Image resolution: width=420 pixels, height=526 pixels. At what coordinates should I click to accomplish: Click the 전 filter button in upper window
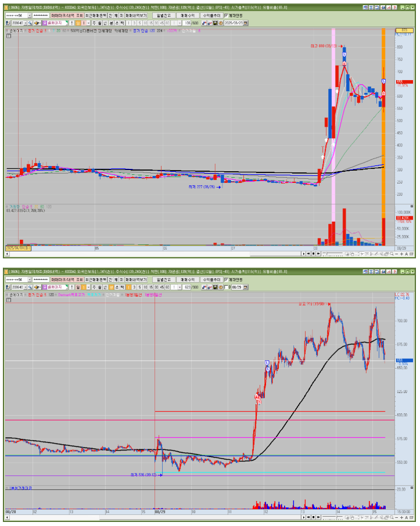point(110,16)
